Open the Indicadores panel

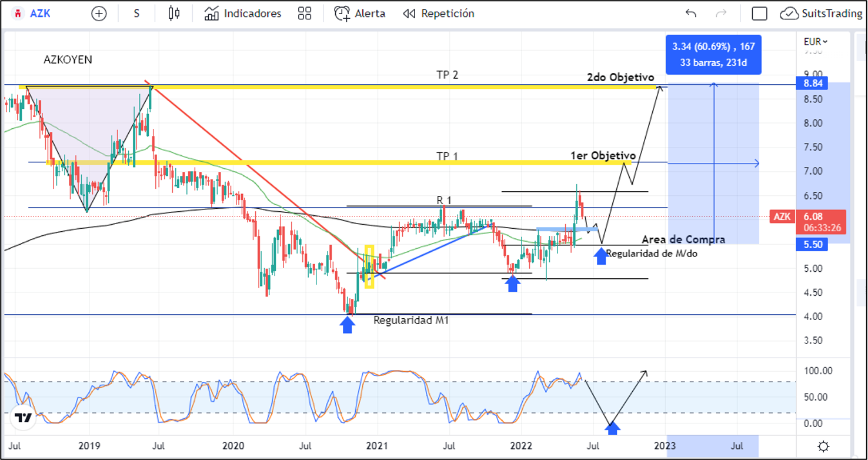[243, 14]
